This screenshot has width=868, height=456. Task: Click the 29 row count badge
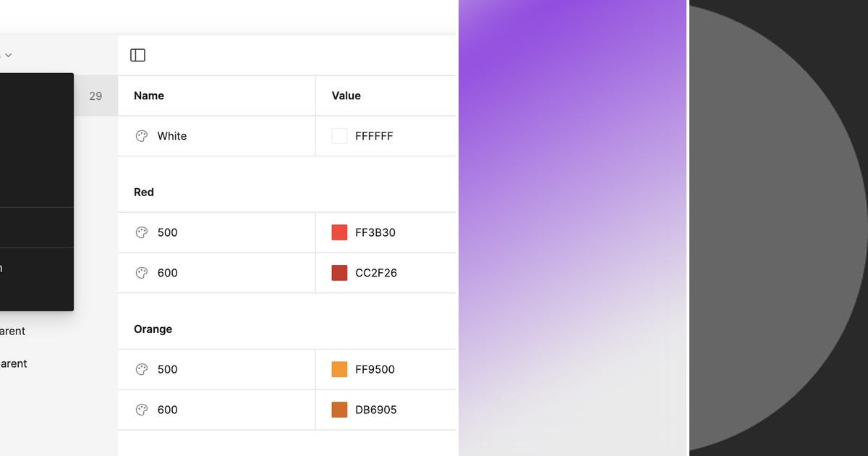pos(95,95)
